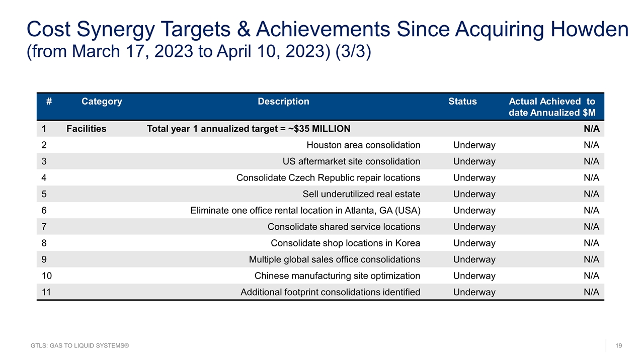Click the N/A value for Korea shop locations
This screenshot has height=362, width=644.
[x=591, y=243]
